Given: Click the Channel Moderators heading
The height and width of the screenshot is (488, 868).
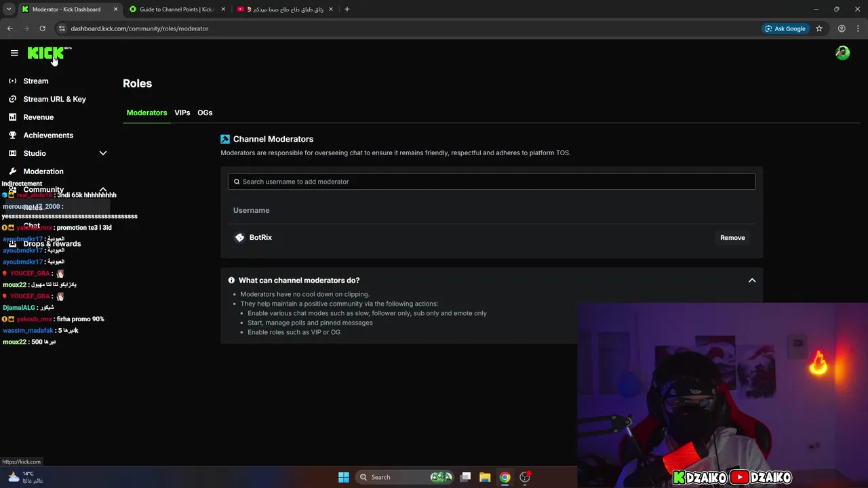Looking at the screenshot, I should click(x=273, y=139).
